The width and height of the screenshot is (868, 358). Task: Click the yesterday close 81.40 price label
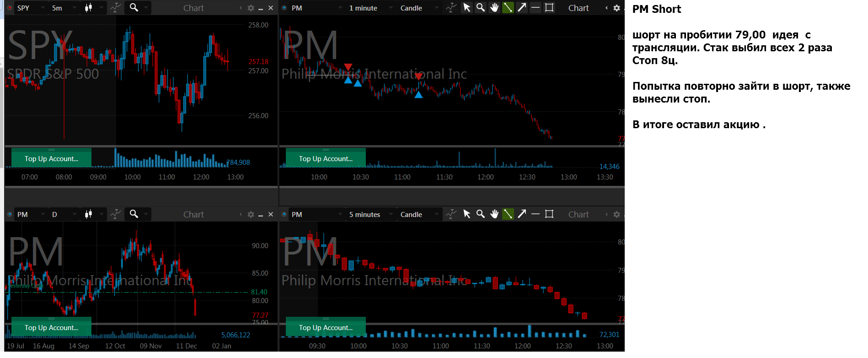259,292
